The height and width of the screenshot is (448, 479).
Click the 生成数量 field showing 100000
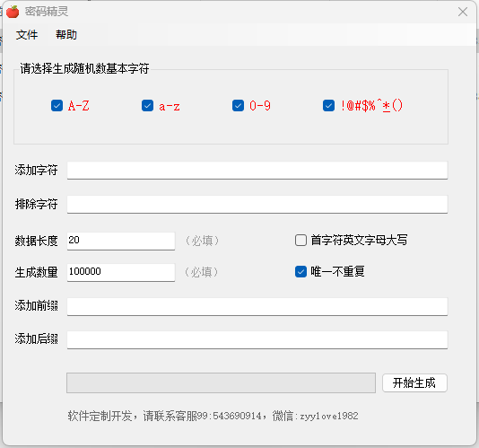[x=121, y=272]
